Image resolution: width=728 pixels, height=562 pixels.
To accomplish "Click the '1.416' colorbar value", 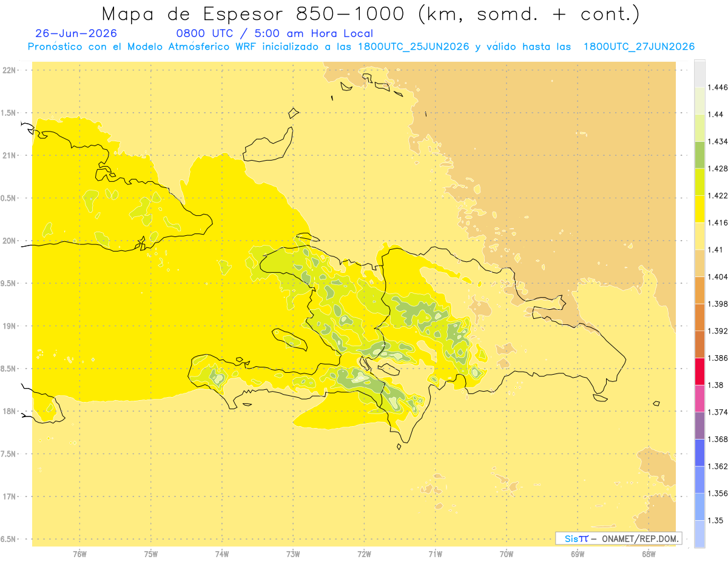I will [718, 222].
